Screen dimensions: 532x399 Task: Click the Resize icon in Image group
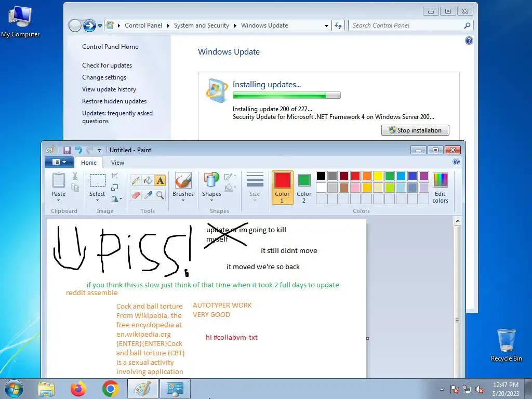(x=115, y=187)
